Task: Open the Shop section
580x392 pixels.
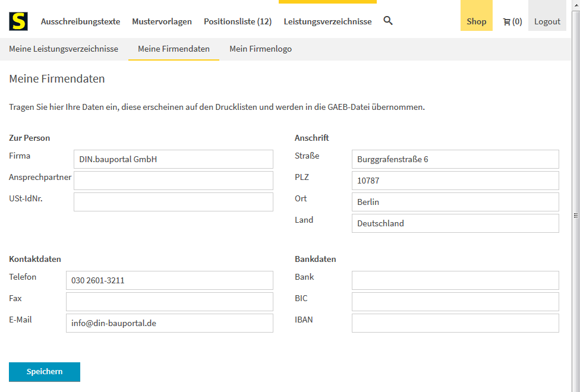Action: click(x=476, y=21)
